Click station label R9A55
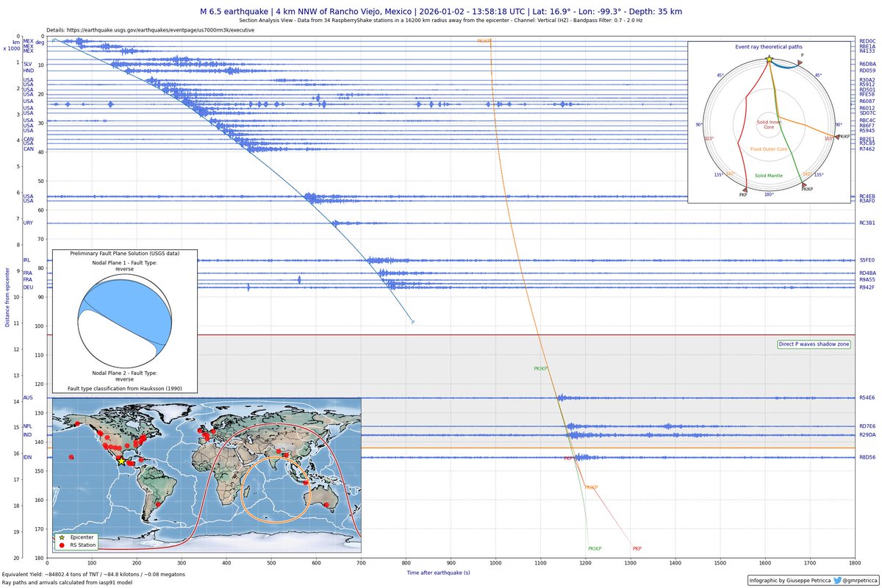 (x=867, y=279)
